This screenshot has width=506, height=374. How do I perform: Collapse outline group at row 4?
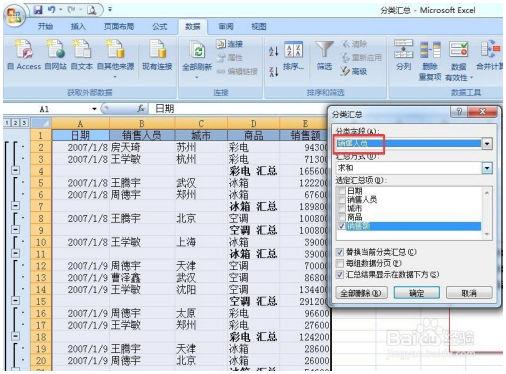pos(15,170)
